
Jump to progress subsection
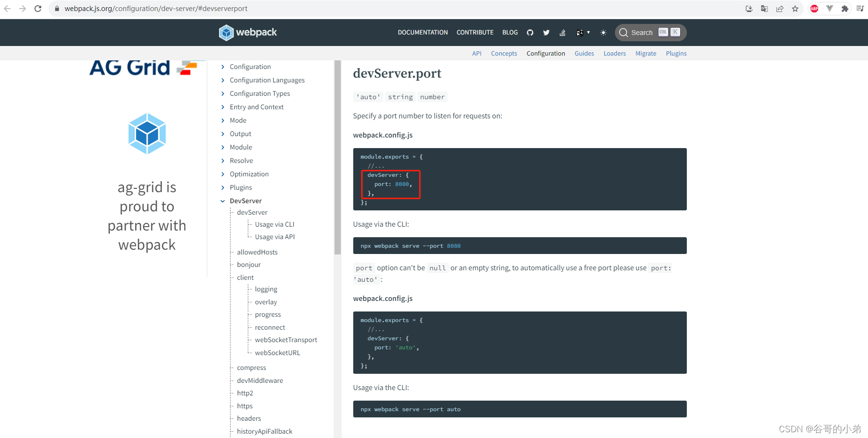point(267,314)
